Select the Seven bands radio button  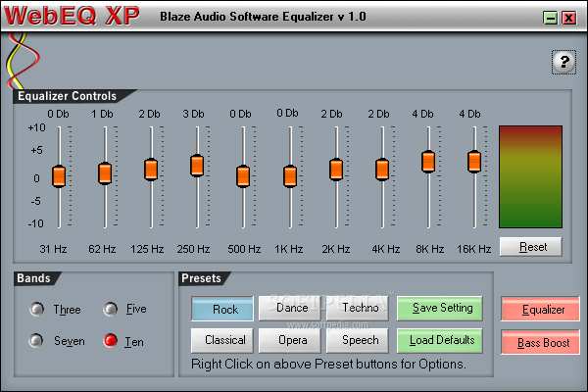[36, 341]
